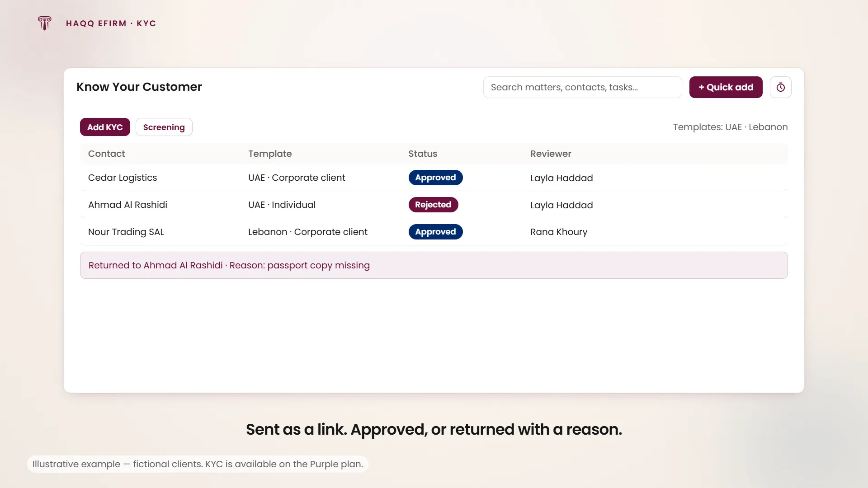This screenshot has width=868, height=488.
Task: Focus the search matters, contacts, tasks field
Action: (x=582, y=87)
